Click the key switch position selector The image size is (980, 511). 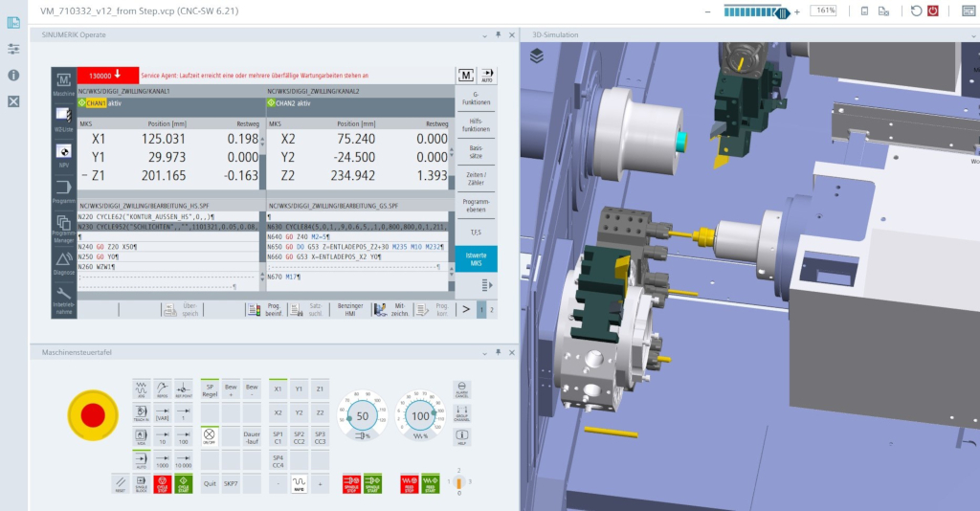(458, 482)
